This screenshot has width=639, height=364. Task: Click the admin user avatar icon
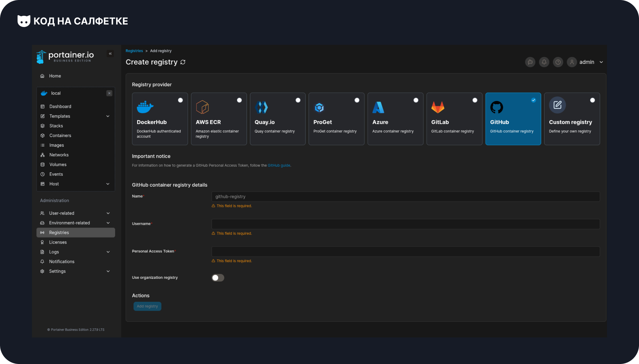tap(572, 62)
